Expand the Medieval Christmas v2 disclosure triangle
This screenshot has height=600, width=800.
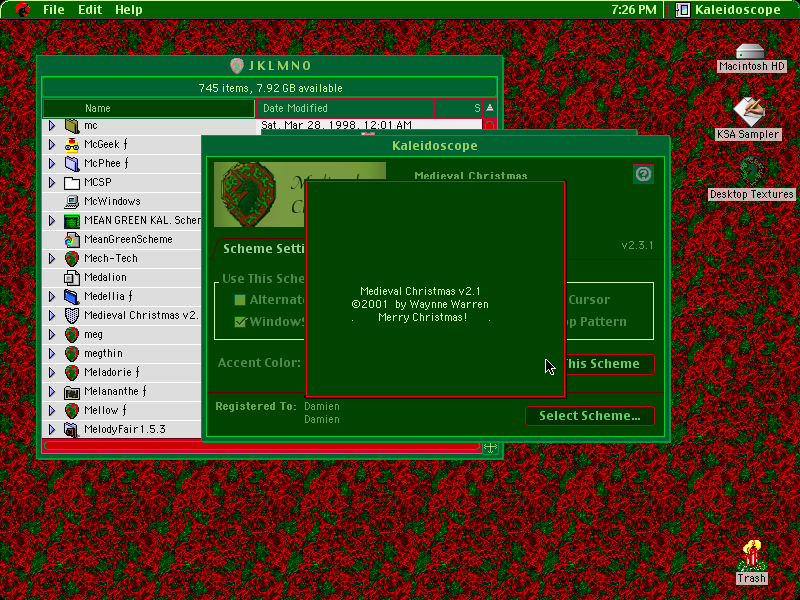click(x=52, y=315)
